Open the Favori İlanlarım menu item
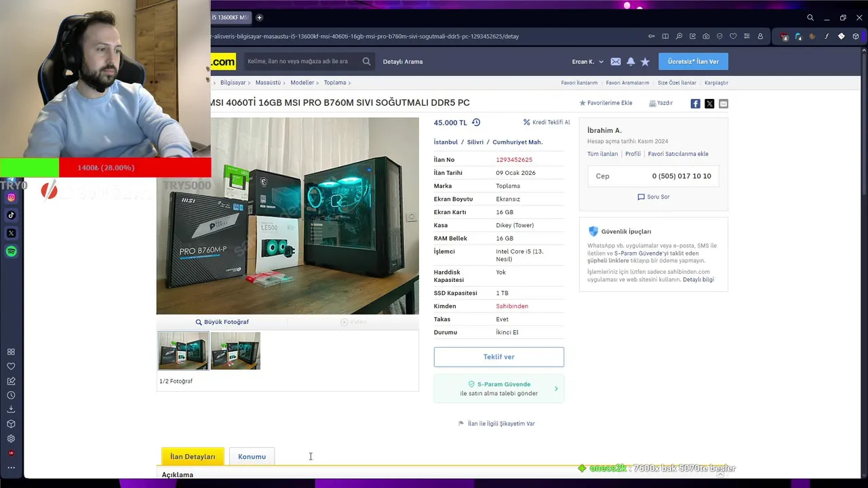The height and width of the screenshot is (488, 868). 579,83
